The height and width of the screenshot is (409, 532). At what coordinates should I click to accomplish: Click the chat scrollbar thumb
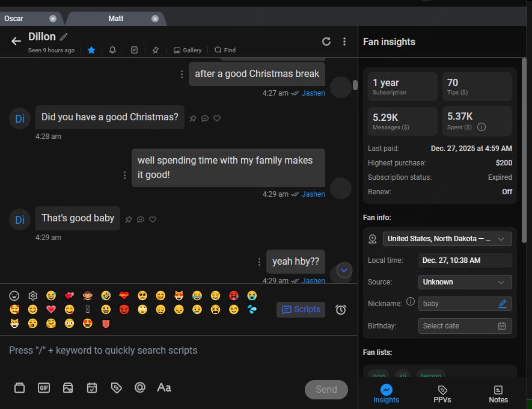(355, 85)
